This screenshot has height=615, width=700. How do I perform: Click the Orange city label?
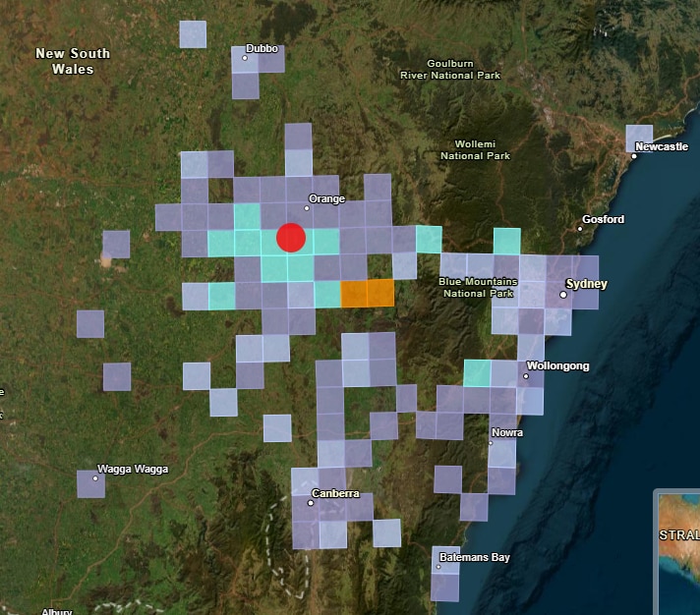point(326,198)
